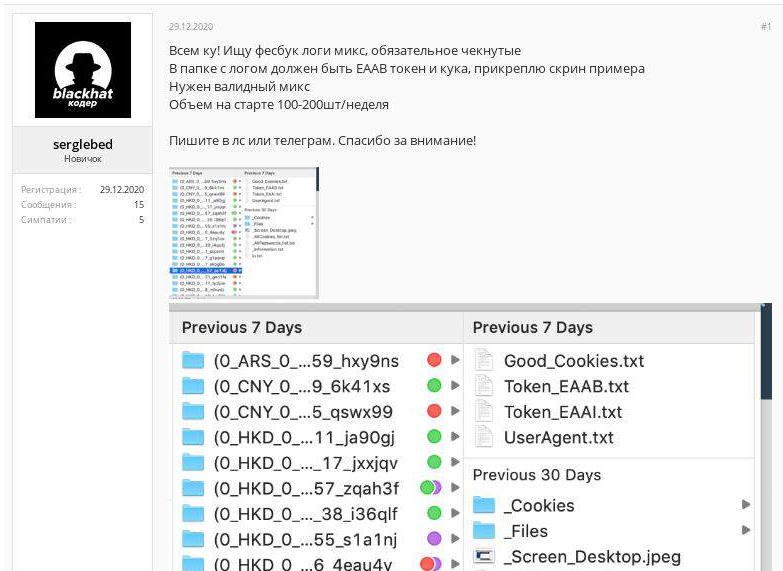This screenshot has height=571, width=783.
Task: Click the Good_Cookies.txt file icon
Action: [x=483, y=360]
